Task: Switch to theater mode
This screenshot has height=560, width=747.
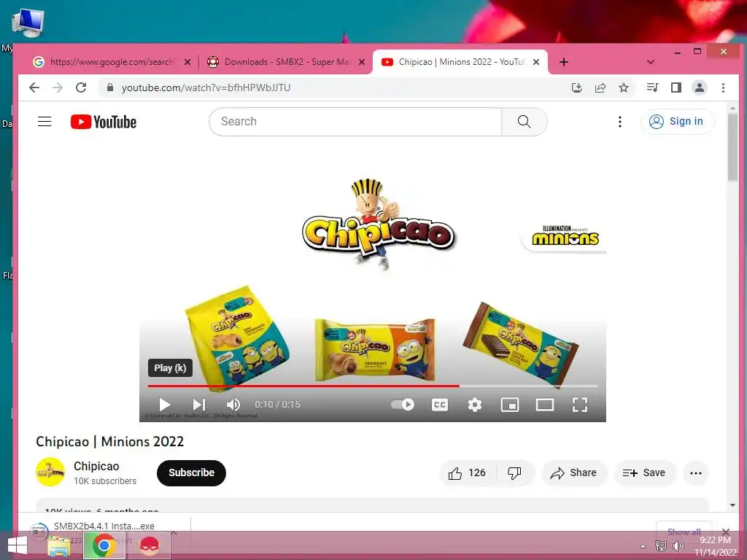Action: coord(544,405)
